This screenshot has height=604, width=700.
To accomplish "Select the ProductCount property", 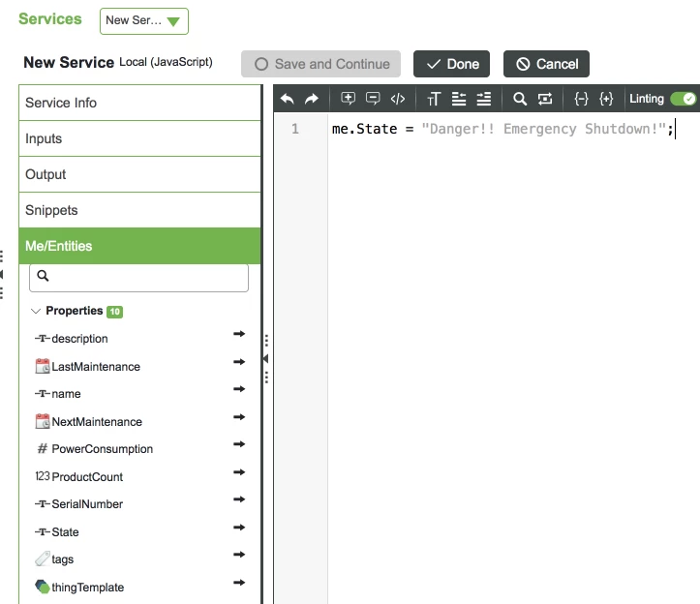I will [x=87, y=477].
